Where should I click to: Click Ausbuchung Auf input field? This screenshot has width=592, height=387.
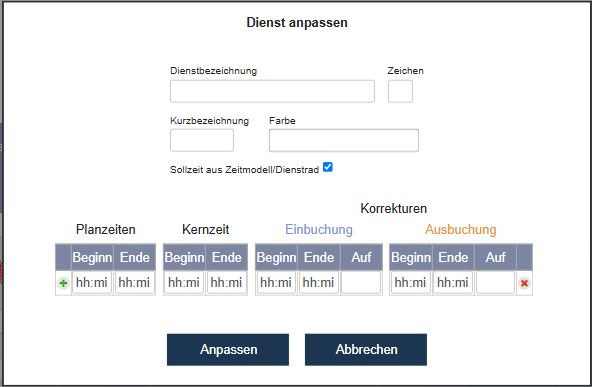tap(495, 282)
